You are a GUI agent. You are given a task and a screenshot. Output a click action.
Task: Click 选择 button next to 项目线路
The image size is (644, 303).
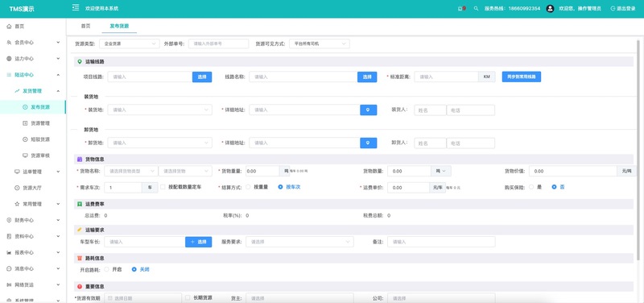(202, 77)
